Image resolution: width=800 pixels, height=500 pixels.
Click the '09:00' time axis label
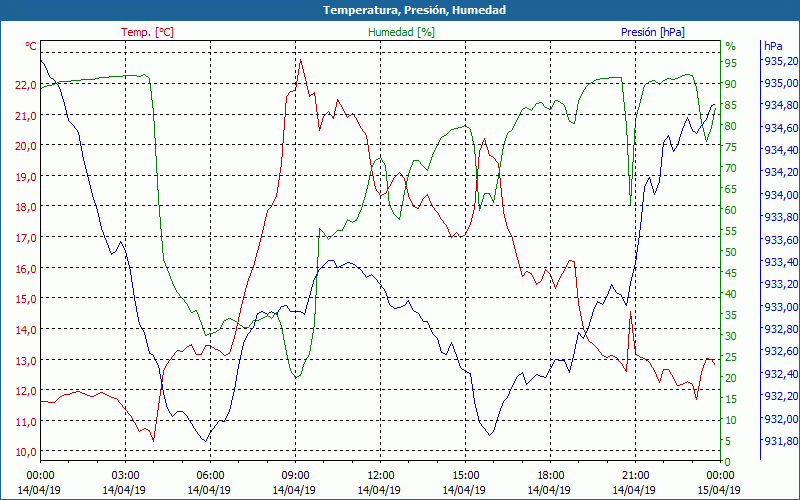click(295, 476)
